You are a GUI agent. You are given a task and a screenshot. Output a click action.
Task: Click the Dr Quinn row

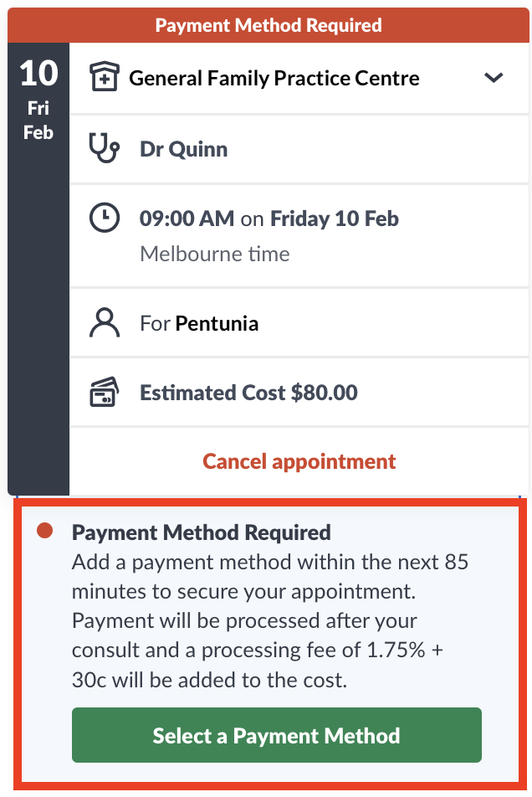pos(299,149)
